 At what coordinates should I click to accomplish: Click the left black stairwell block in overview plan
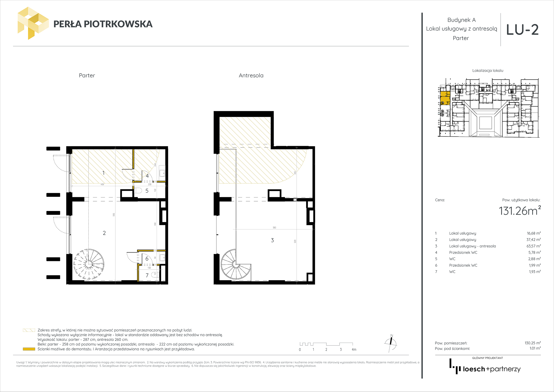457,98
